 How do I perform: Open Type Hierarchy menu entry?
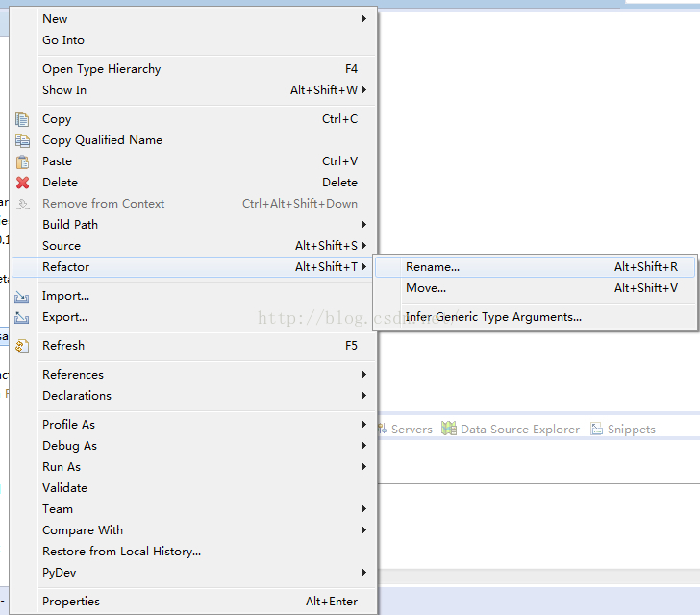[x=194, y=69]
